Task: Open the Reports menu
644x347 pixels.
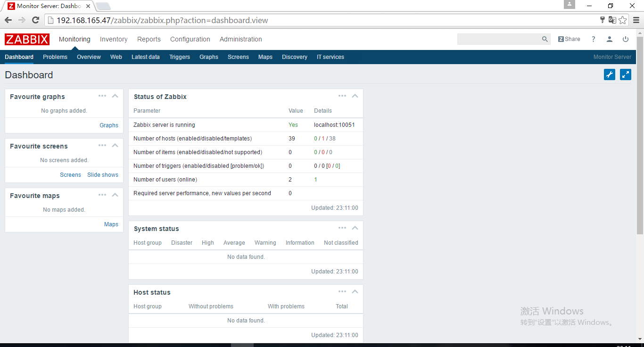Action: point(149,39)
